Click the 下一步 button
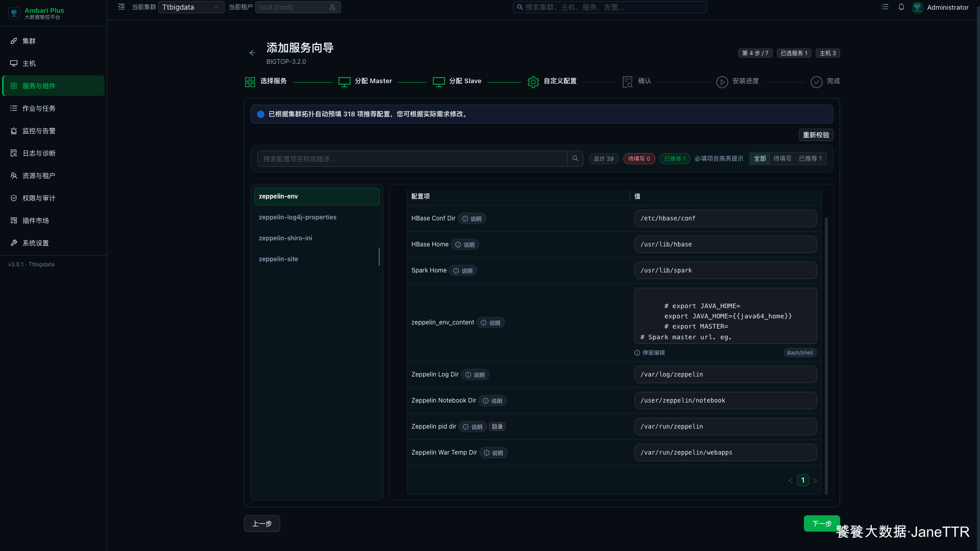 [822, 524]
